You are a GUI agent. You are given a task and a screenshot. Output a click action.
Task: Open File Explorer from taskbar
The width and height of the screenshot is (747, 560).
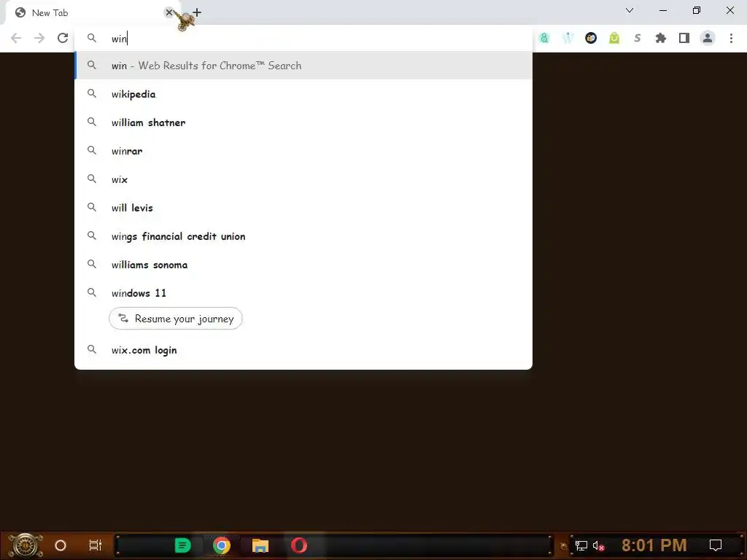click(260, 545)
